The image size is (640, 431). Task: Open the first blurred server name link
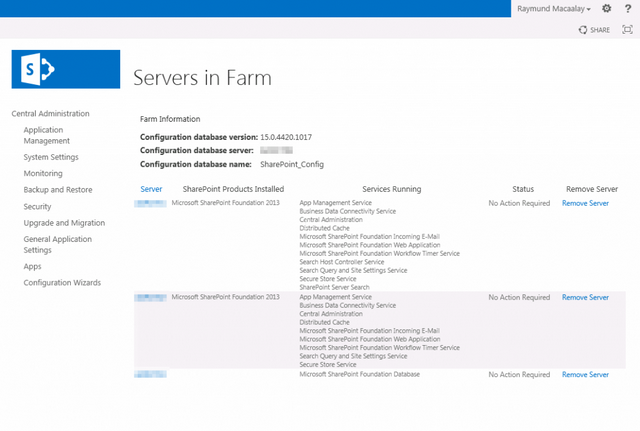tap(150, 203)
